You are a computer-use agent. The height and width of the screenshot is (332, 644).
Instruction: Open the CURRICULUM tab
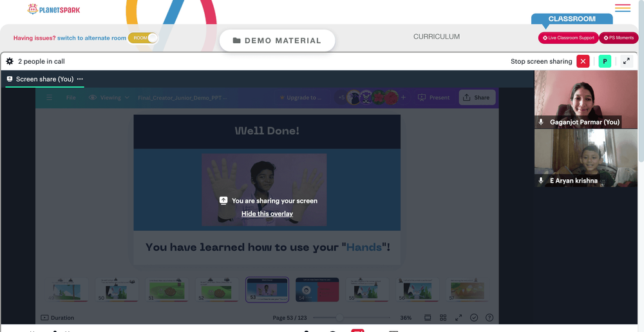click(x=437, y=37)
